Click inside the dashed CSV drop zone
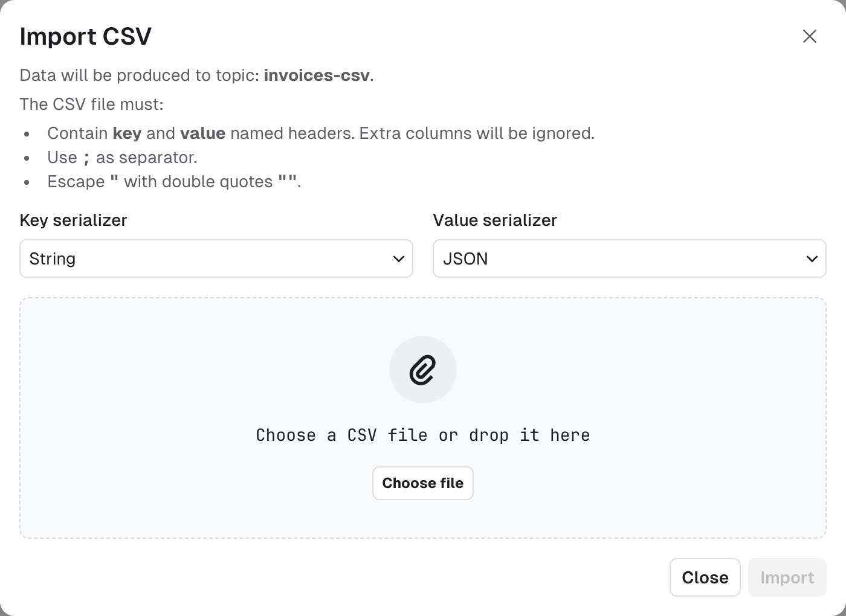This screenshot has height=616, width=846. [x=423, y=418]
